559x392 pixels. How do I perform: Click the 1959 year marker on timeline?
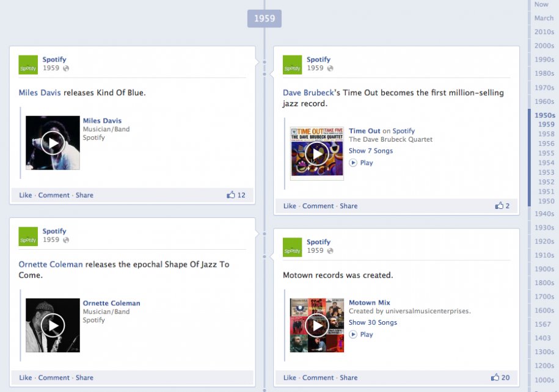click(x=265, y=18)
